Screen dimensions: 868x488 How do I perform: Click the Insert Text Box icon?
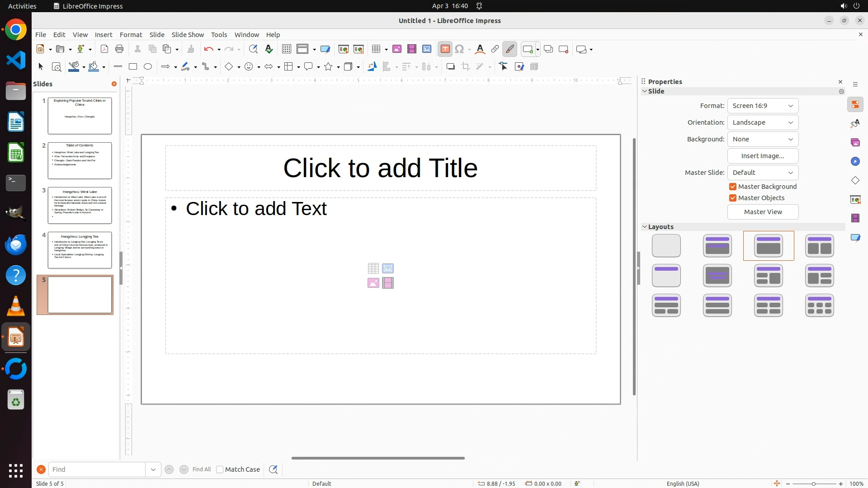pyautogui.click(x=445, y=49)
